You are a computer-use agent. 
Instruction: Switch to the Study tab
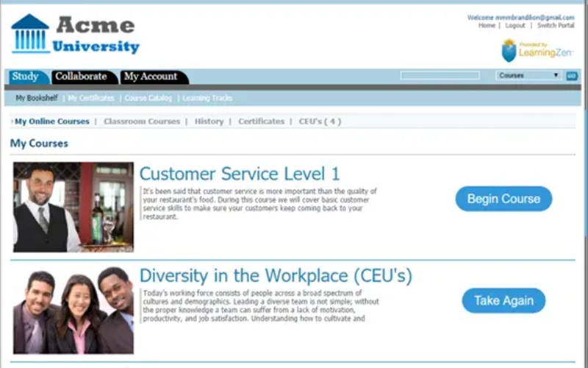coord(28,77)
